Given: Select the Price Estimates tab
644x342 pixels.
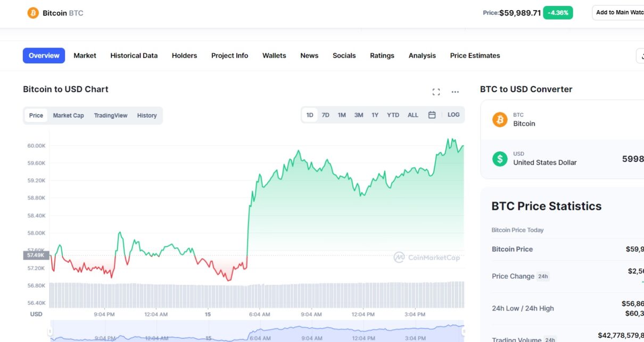Looking at the screenshot, I should click(x=475, y=55).
